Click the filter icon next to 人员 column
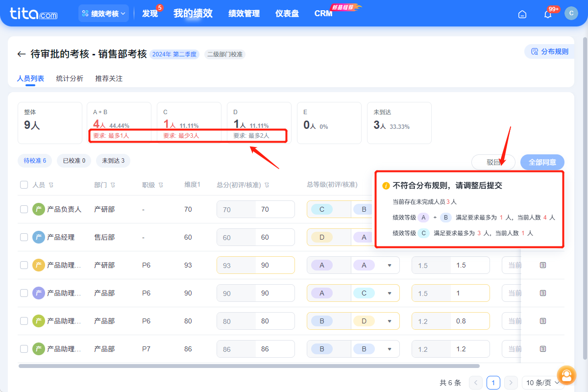The width and height of the screenshot is (588, 392). [51, 185]
